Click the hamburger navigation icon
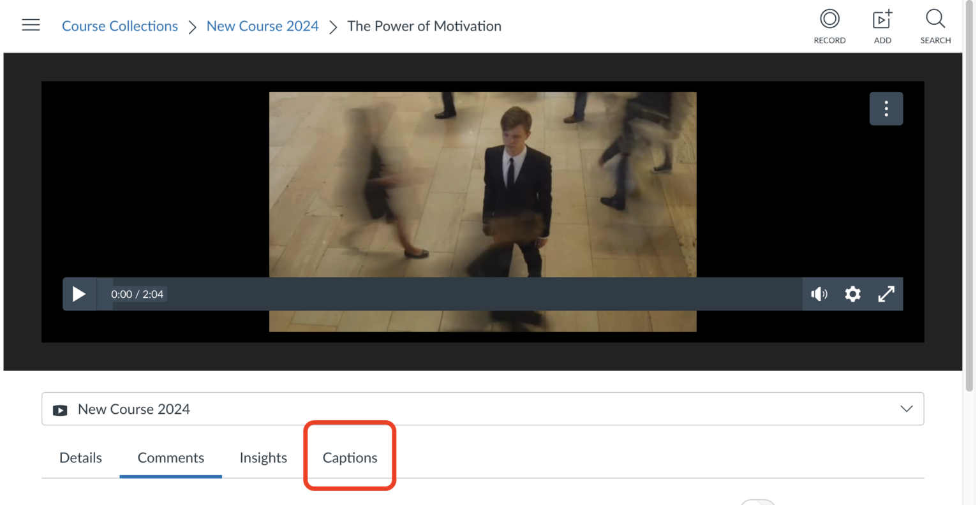This screenshot has width=980, height=505. [x=31, y=24]
